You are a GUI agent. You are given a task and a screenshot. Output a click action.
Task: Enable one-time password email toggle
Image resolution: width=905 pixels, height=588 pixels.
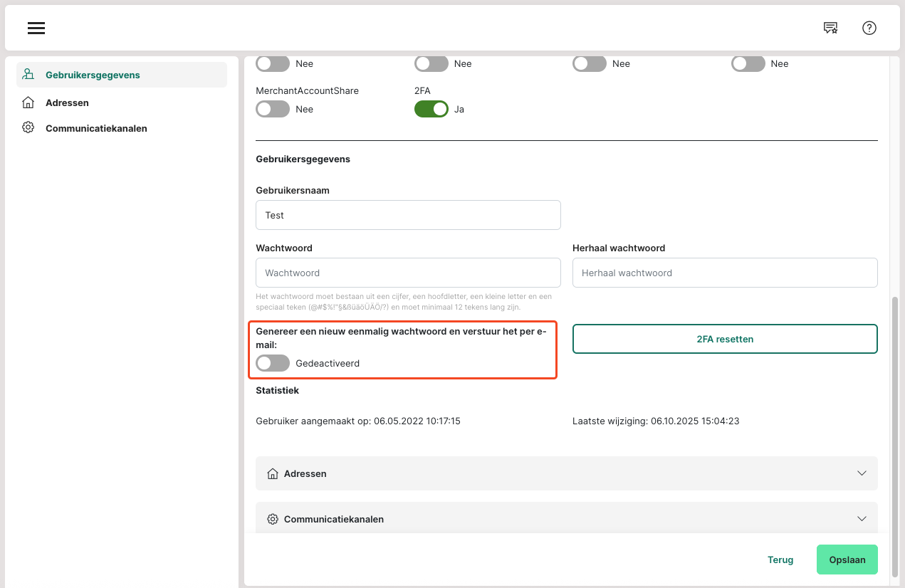pyautogui.click(x=273, y=363)
